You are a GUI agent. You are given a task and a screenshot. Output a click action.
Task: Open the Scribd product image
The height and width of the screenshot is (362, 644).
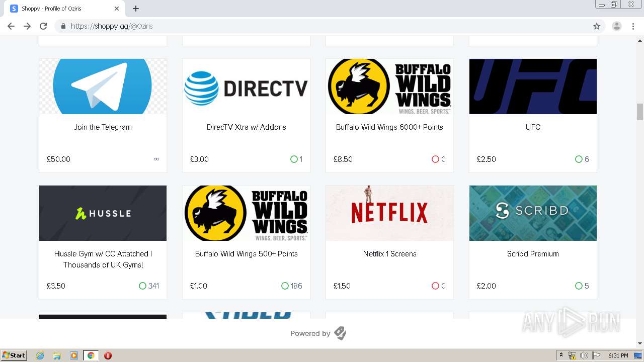(533, 213)
